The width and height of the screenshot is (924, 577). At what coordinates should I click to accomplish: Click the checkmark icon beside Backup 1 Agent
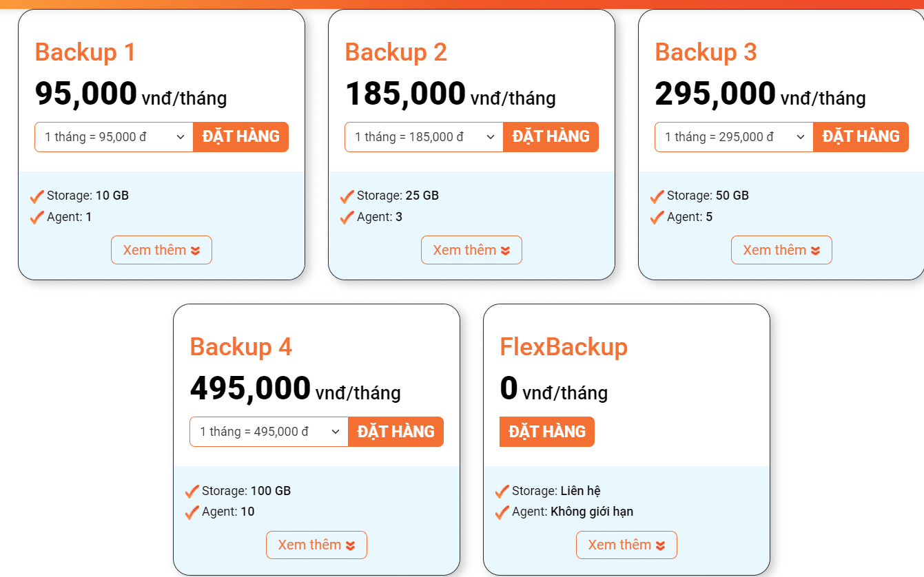(37, 218)
